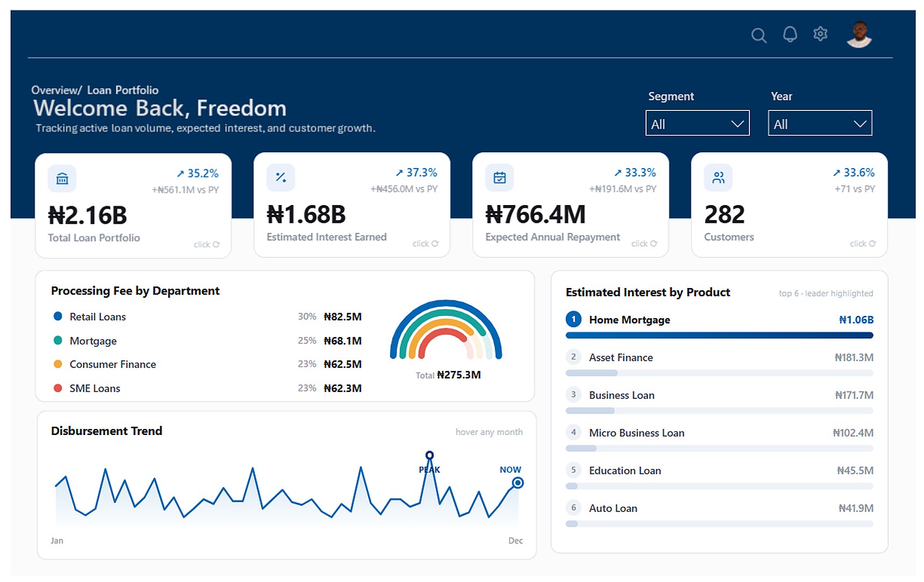
Task: Click the calendar icon on Expected Annual Repayment card
Action: pos(499,177)
